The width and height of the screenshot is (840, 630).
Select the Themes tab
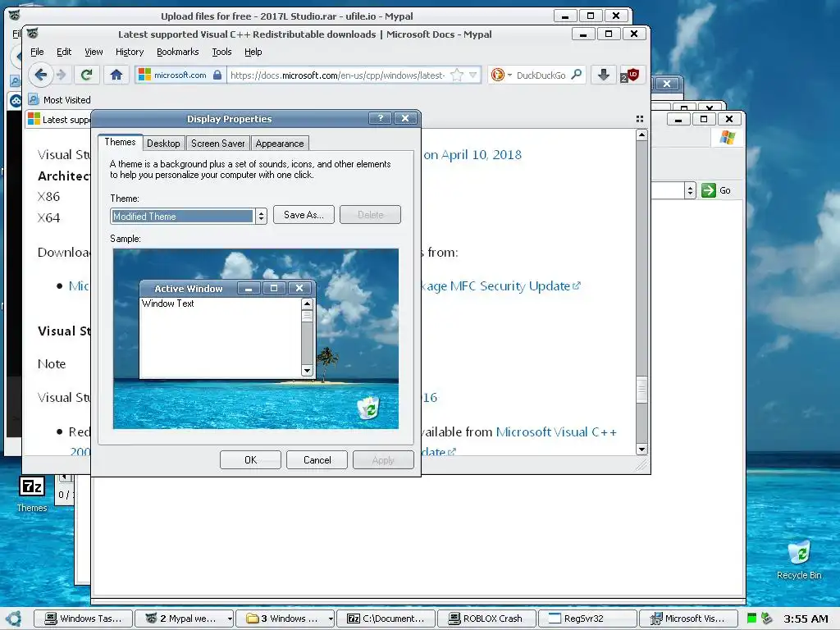coord(120,142)
